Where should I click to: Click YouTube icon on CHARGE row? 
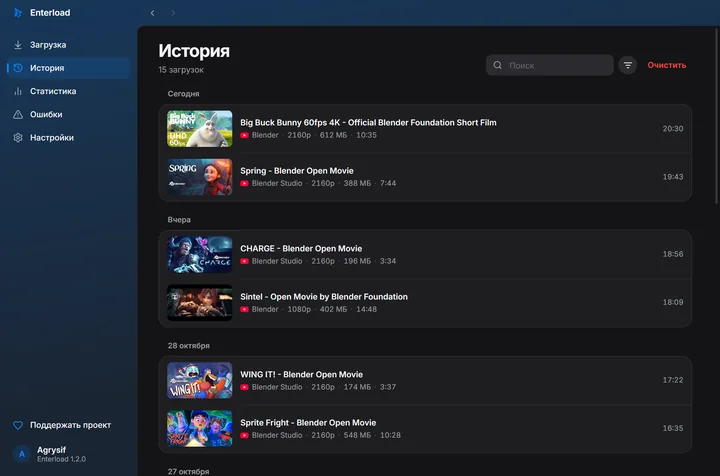[244, 261]
